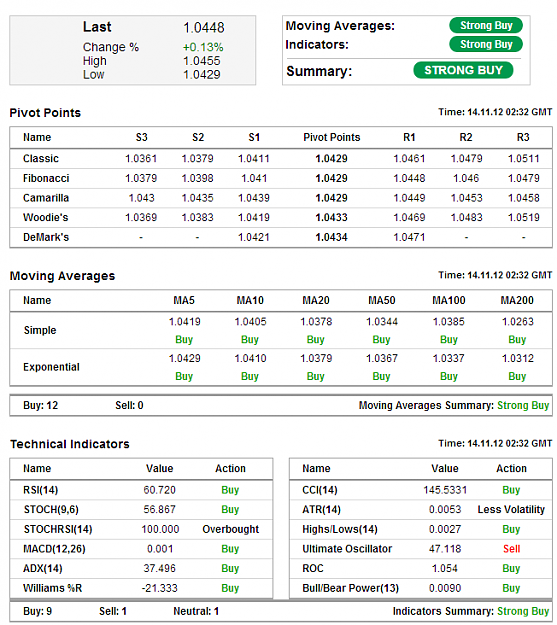Select the DeMark's row label
557x625 pixels.
[46, 238]
